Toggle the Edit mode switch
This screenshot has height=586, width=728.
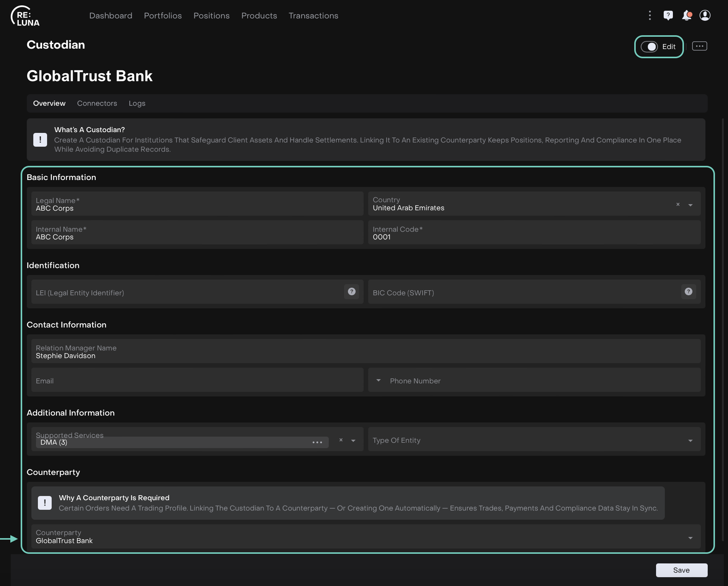649,47
